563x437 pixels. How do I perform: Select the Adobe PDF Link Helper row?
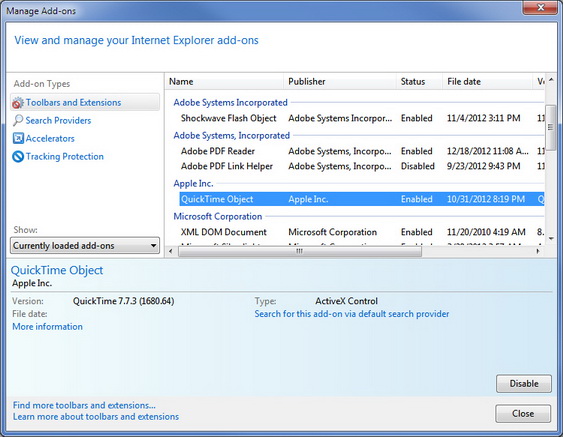[362, 166]
